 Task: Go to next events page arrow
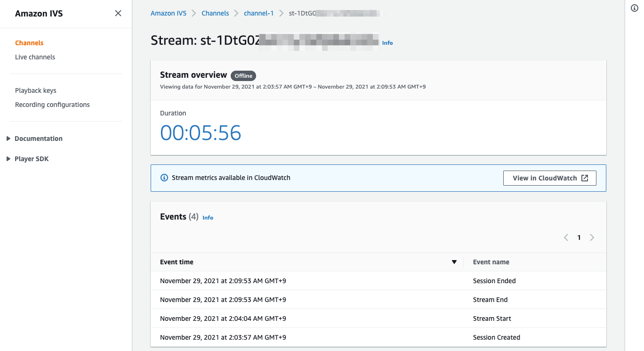(592, 237)
